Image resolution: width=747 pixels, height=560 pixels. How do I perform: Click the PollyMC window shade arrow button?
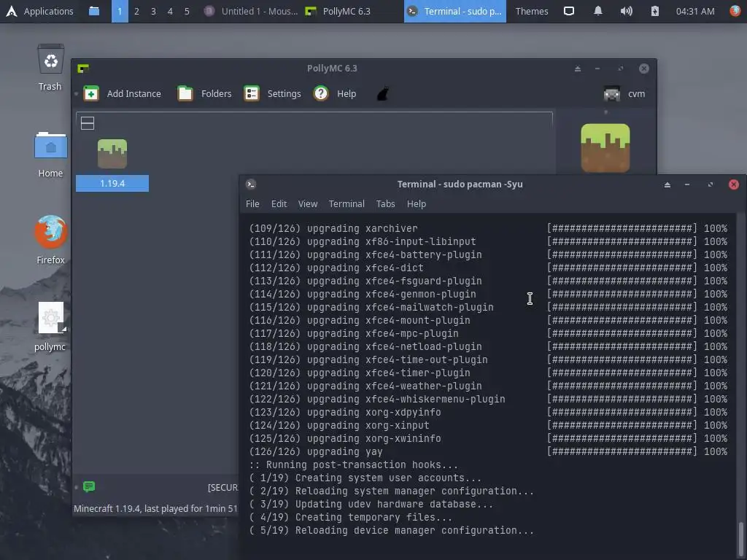(578, 69)
